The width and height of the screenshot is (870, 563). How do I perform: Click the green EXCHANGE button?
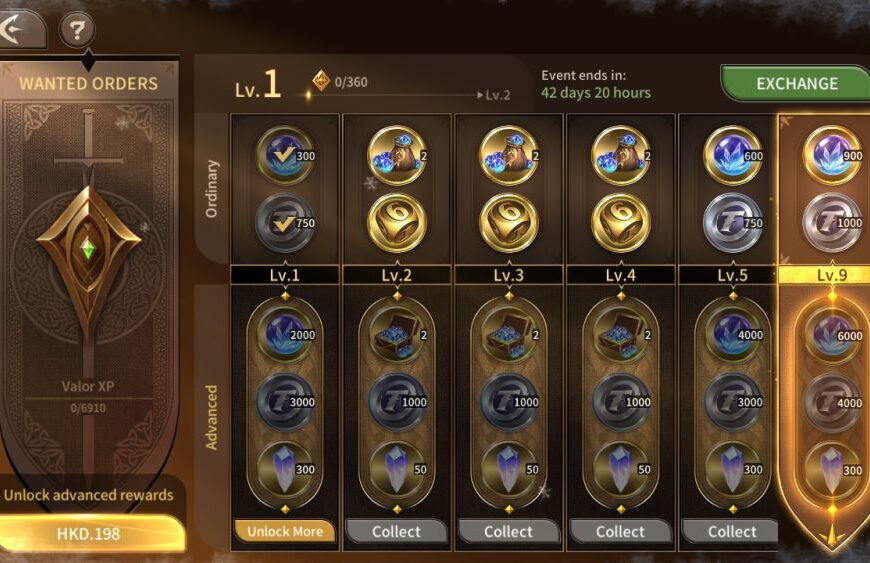pos(796,84)
